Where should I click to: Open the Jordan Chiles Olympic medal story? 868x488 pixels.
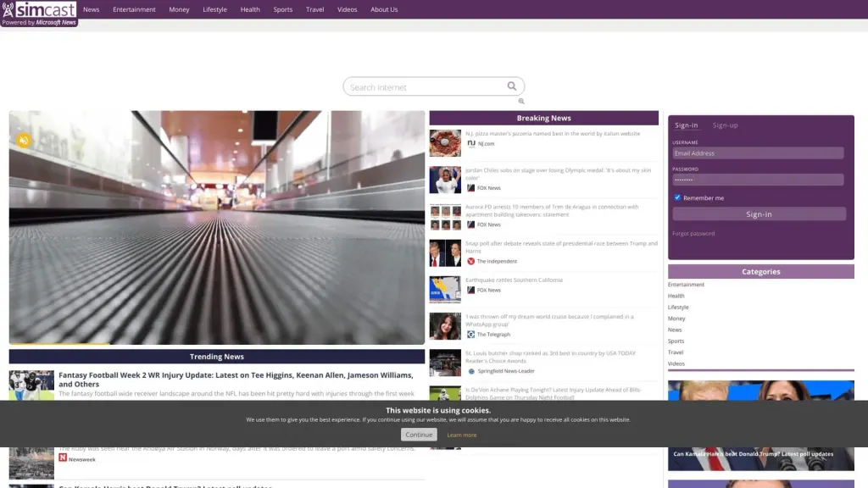[558, 174]
